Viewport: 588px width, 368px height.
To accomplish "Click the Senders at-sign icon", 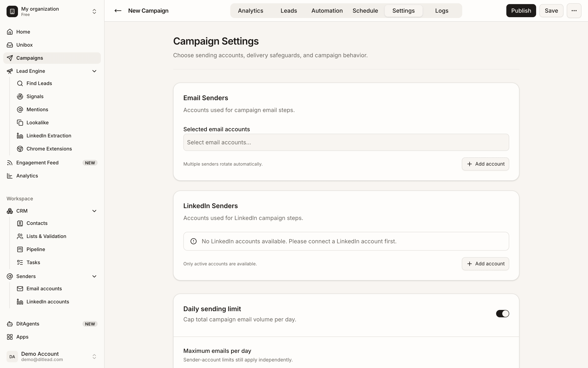I will click(x=10, y=276).
